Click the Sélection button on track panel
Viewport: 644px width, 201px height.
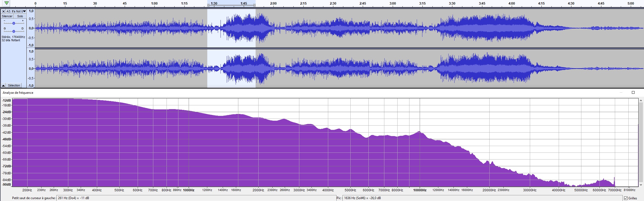click(14, 85)
